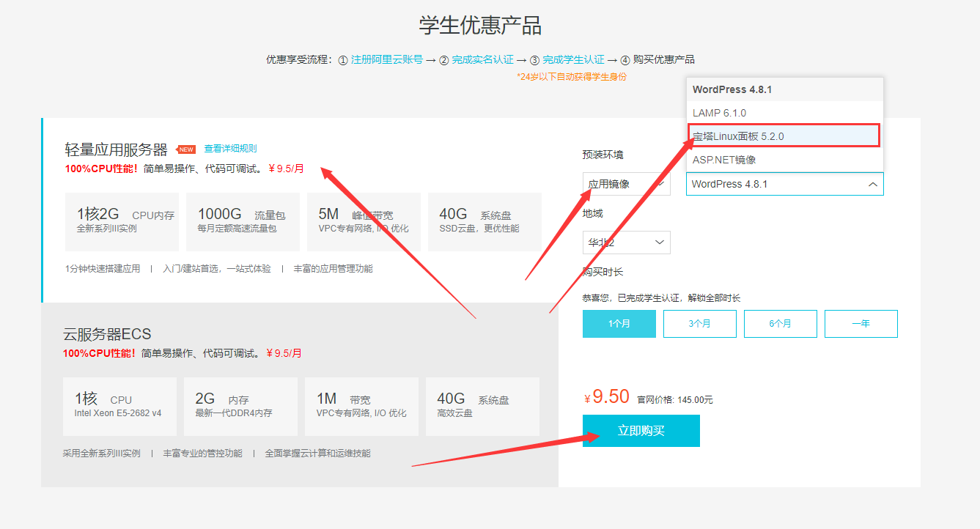Image resolution: width=980 pixels, height=529 pixels.
Task: Click the 丰富专业的管控功能 text
Action: [202, 454]
